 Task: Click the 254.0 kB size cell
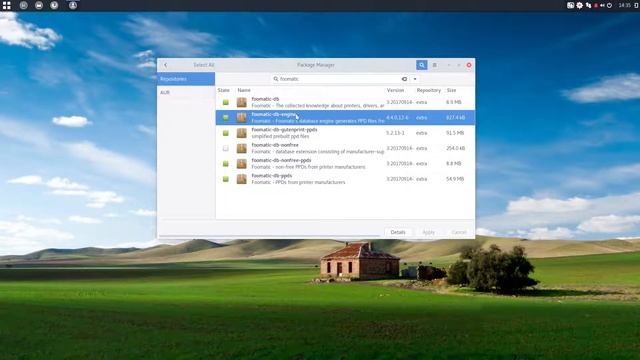click(x=456, y=148)
